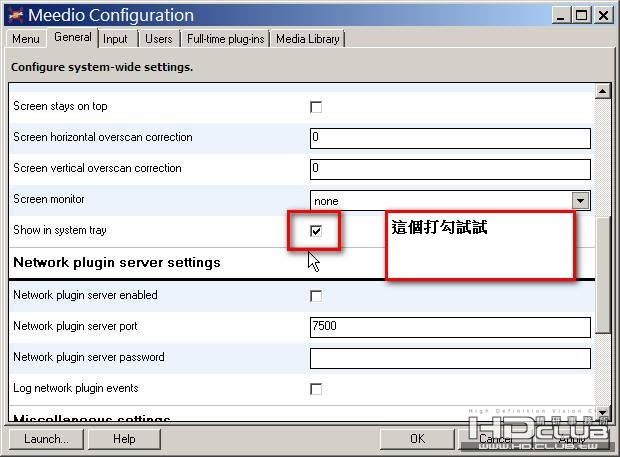
Task: Open the Menu tab
Action: 26,39
